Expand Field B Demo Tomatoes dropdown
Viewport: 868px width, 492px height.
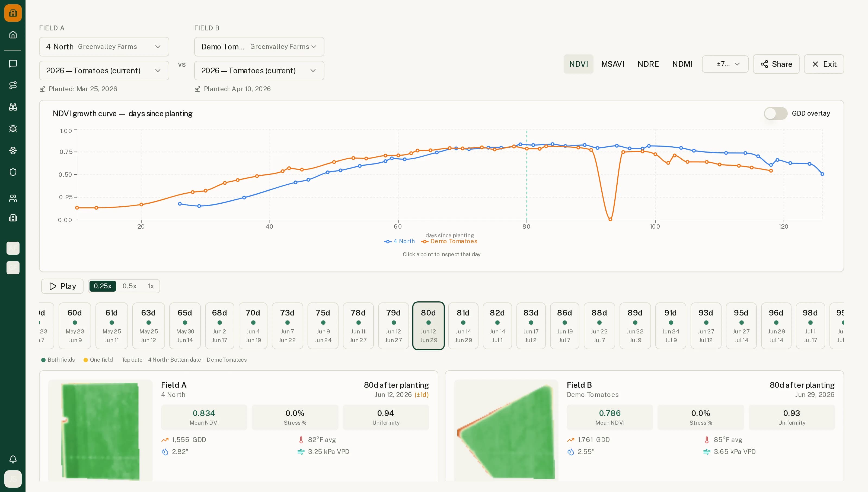point(259,47)
